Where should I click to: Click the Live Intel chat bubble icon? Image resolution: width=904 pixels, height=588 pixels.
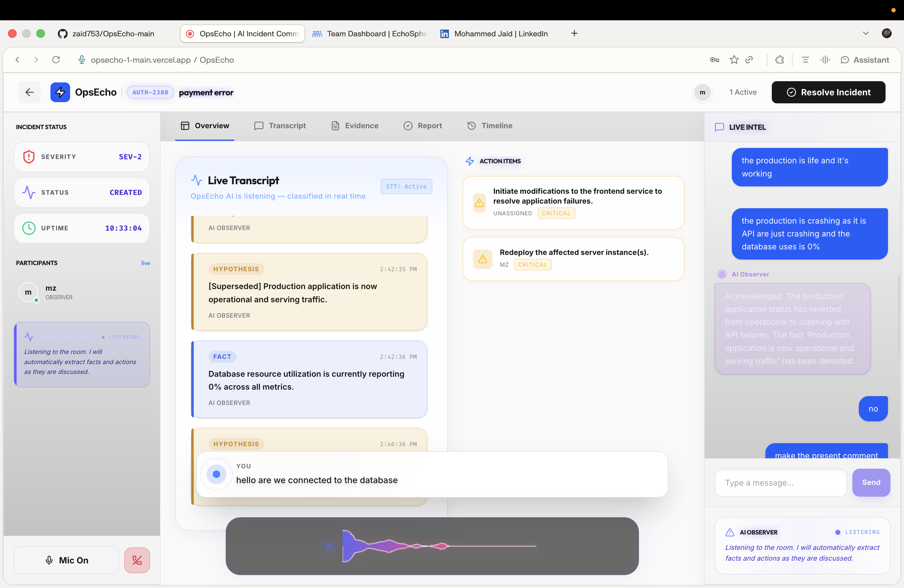[719, 127]
